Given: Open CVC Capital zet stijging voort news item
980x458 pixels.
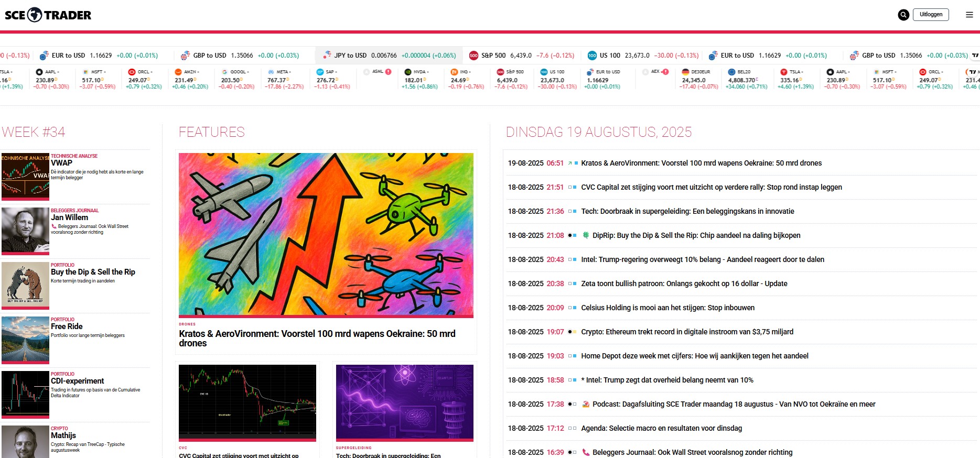Looking at the screenshot, I should [x=712, y=187].
